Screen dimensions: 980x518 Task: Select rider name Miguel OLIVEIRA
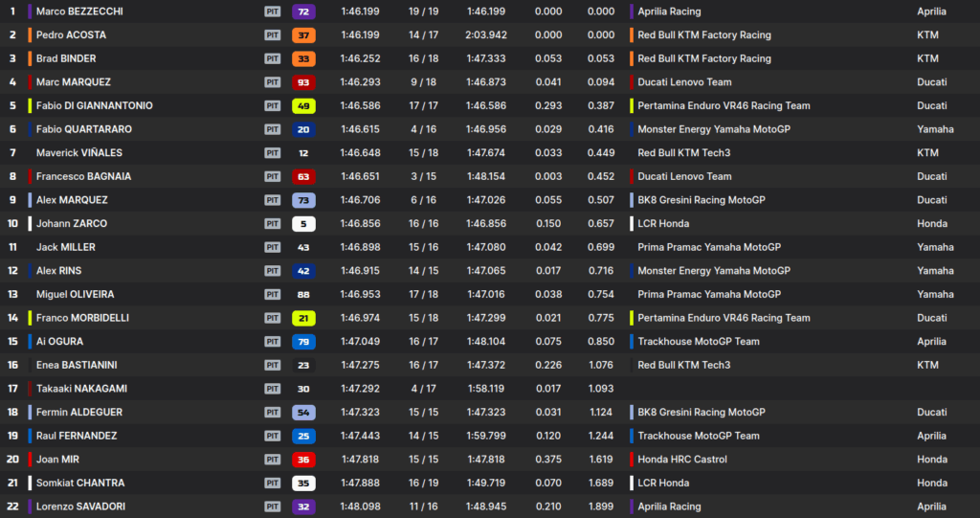tap(75, 295)
